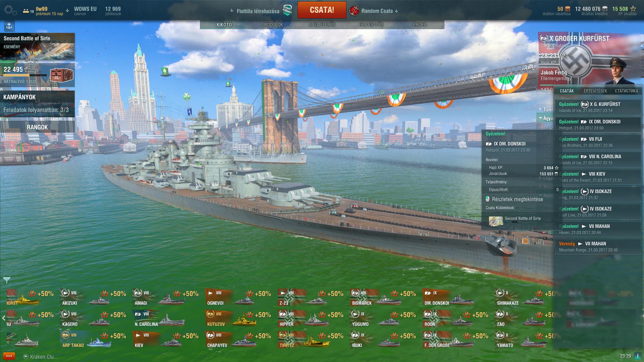The image size is (644, 362).
Task: Click the anchor port icon
Action: (x=9, y=26)
